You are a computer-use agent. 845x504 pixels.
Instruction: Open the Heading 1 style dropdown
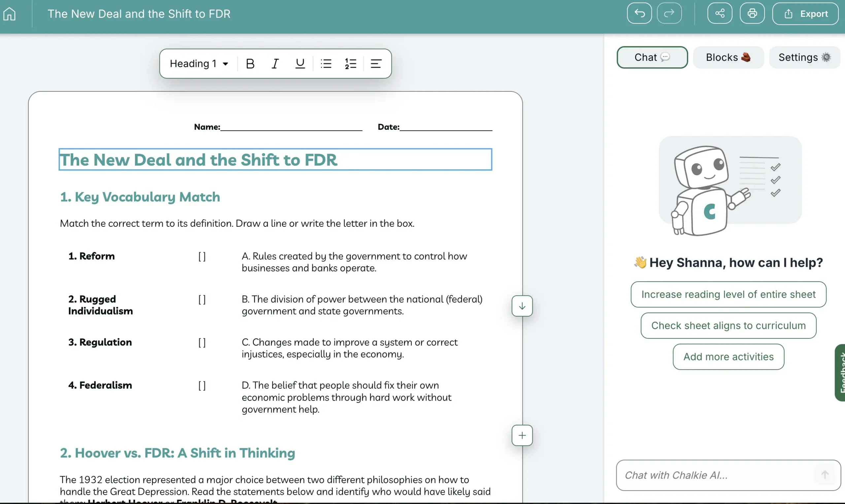point(199,63)
